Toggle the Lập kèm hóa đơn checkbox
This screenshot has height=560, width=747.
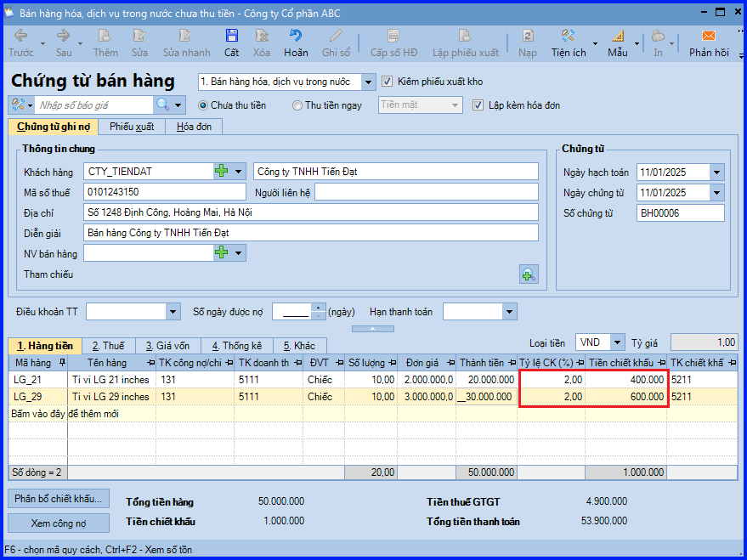pyautogui.click(x=478, y=105)
